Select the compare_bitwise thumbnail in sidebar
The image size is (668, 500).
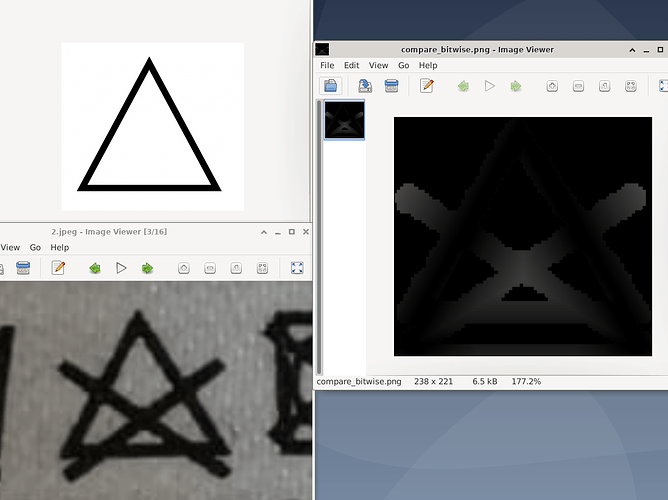coord(344,120)
